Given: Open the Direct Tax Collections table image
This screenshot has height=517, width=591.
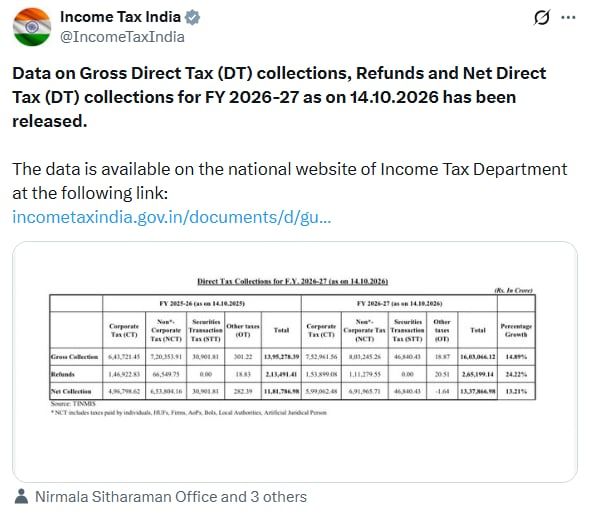Looking at the screenshot, I should click(x=295, y=362).
